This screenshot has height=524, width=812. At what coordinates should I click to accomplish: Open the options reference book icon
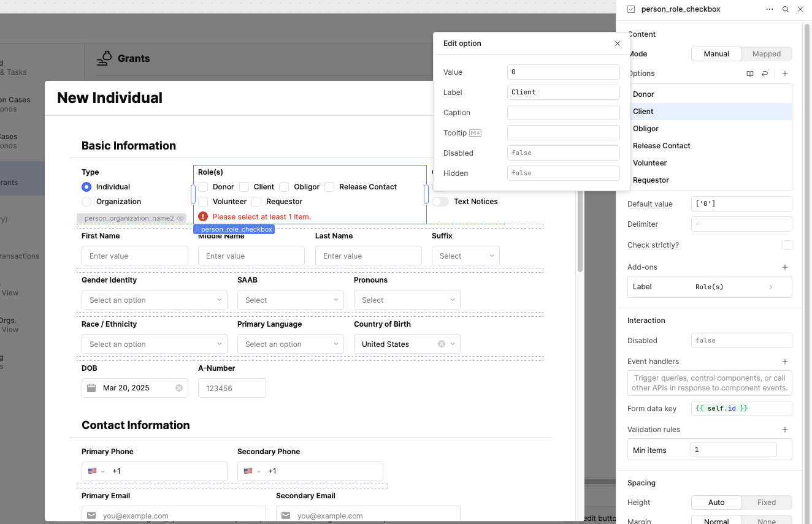[x=750, y=74]
